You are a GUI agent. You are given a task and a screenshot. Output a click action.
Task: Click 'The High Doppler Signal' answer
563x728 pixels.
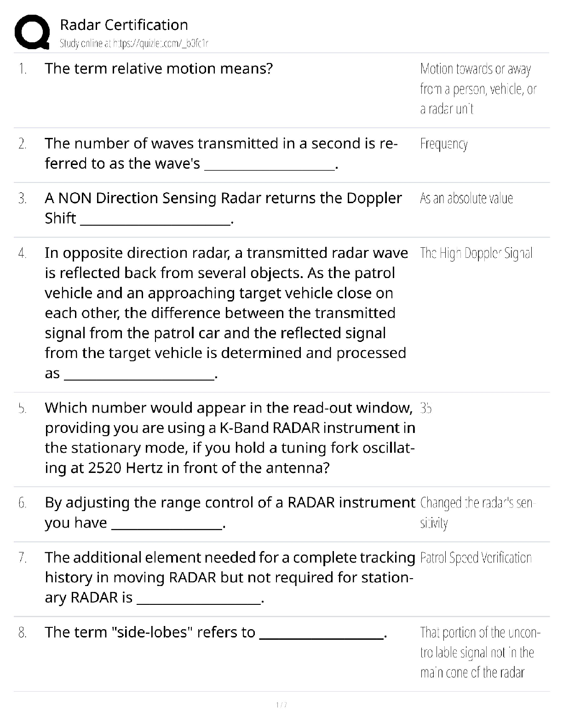click(x=476, y=253)
